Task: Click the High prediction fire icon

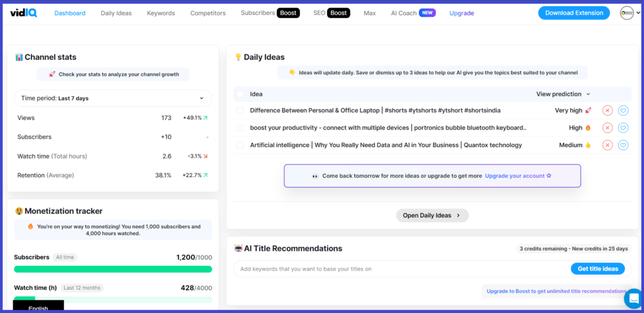Action: click(x=588, y=128)
